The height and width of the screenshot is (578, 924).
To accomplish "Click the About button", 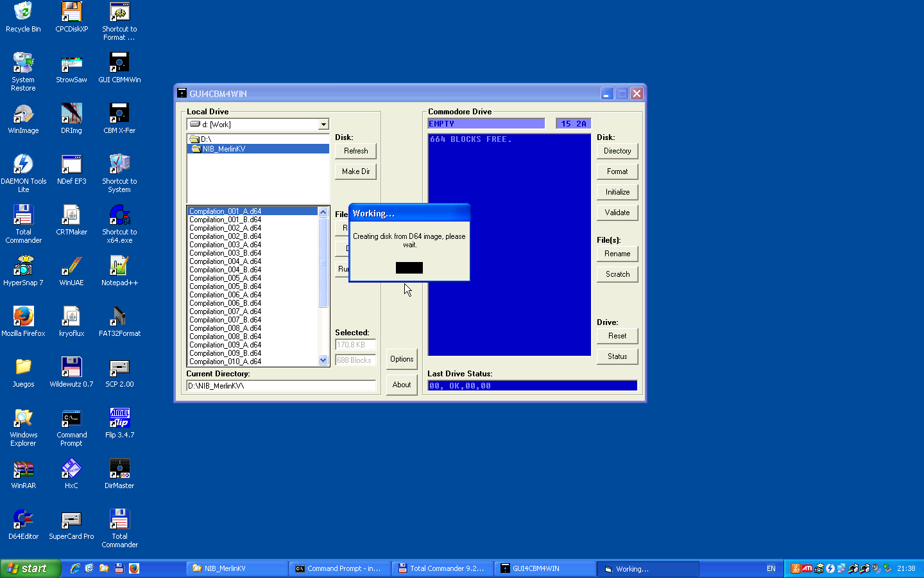I will coord(402,385).
